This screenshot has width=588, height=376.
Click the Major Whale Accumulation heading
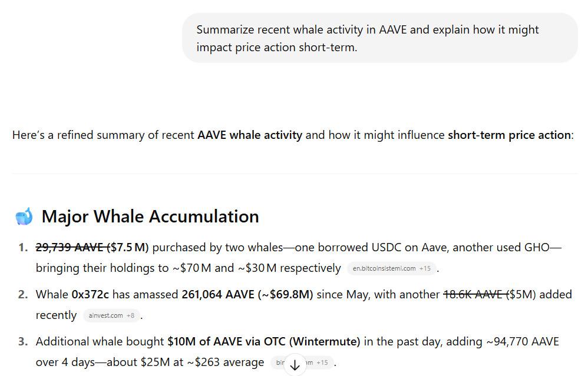point(150,217)
